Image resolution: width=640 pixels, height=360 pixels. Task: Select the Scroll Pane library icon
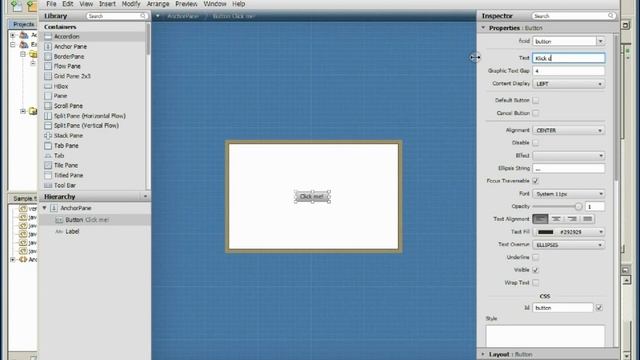point(48,106)
